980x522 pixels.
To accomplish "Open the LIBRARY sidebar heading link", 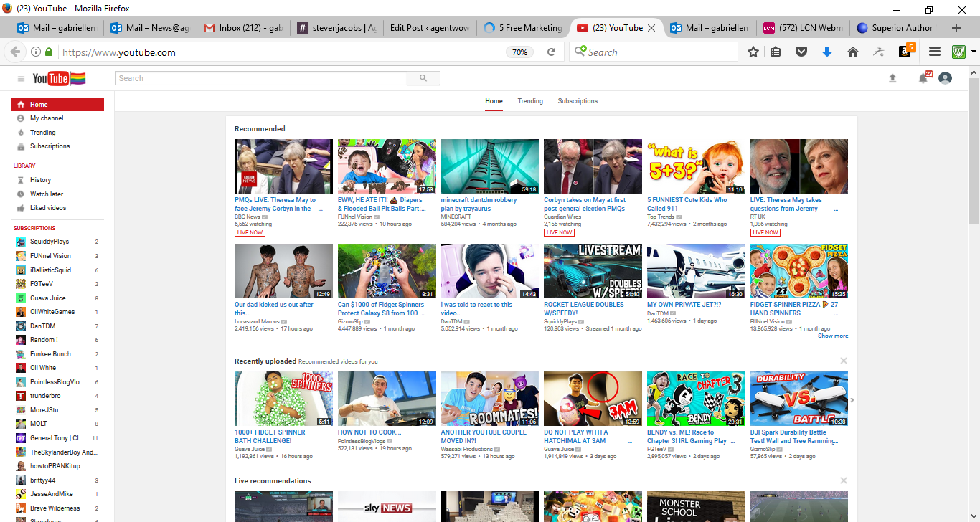I will pyautogui.click(x=24, y=166).
